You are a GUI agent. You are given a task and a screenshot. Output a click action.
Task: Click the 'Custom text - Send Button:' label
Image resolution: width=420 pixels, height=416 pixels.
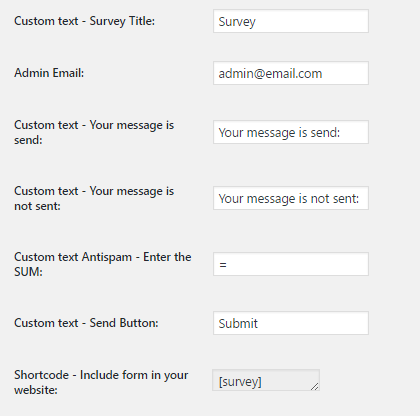pos(86,323)
